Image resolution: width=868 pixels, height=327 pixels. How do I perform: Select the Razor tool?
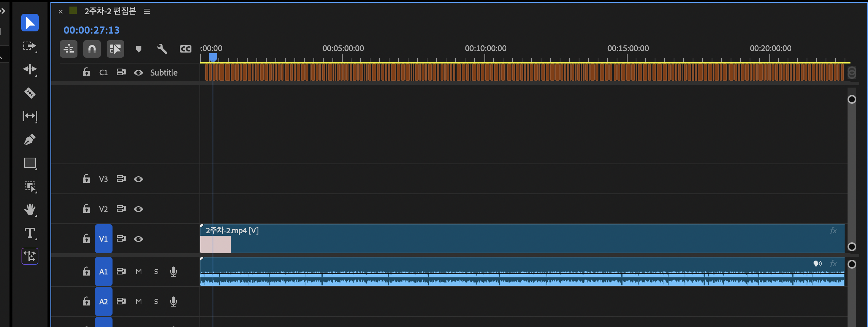click(30, 93)
